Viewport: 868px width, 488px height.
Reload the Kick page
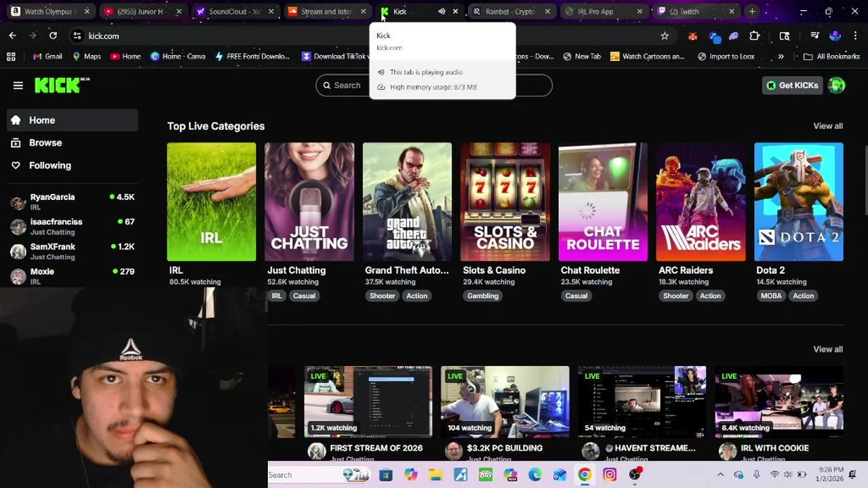click(x=53, y=36)
